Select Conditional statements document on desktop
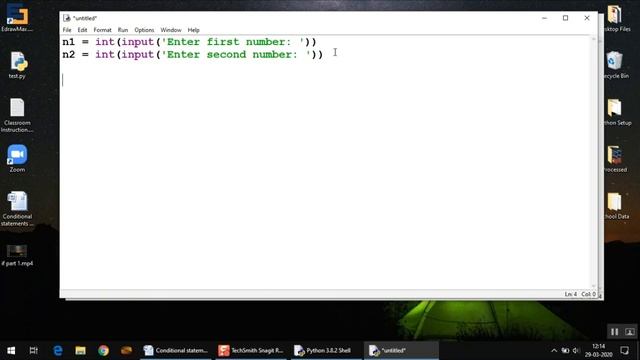 (x=17, y=209)
